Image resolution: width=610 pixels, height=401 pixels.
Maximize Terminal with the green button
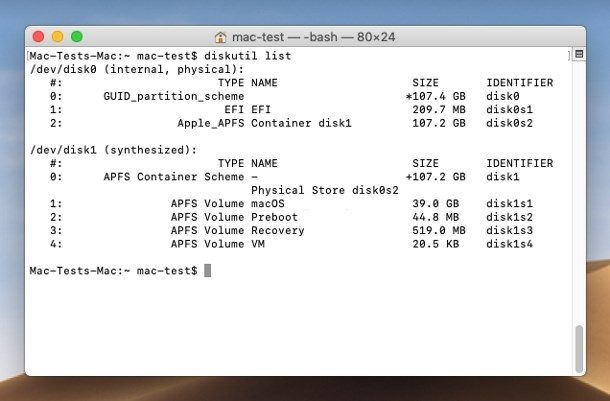click(x=77, y=37)
